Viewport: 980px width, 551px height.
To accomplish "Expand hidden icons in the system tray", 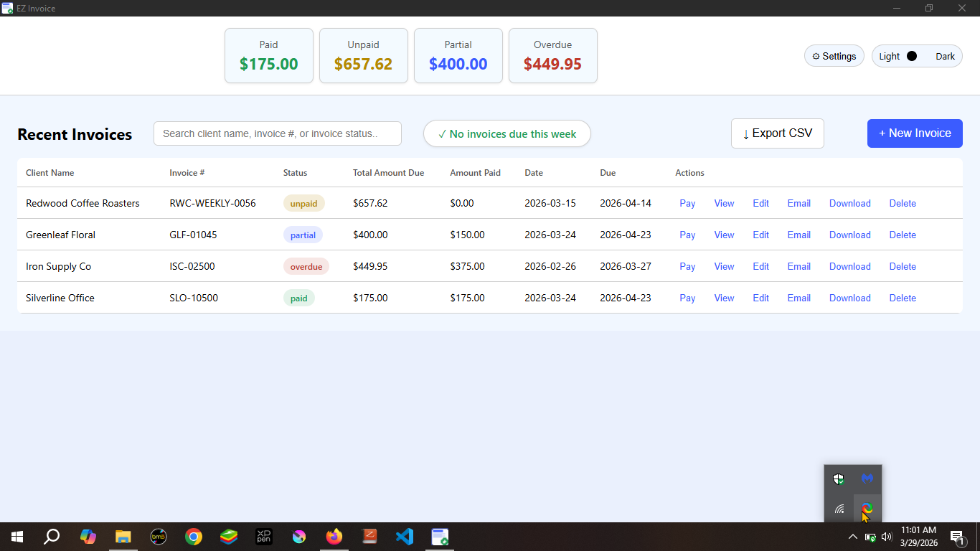I will [852, 536].
